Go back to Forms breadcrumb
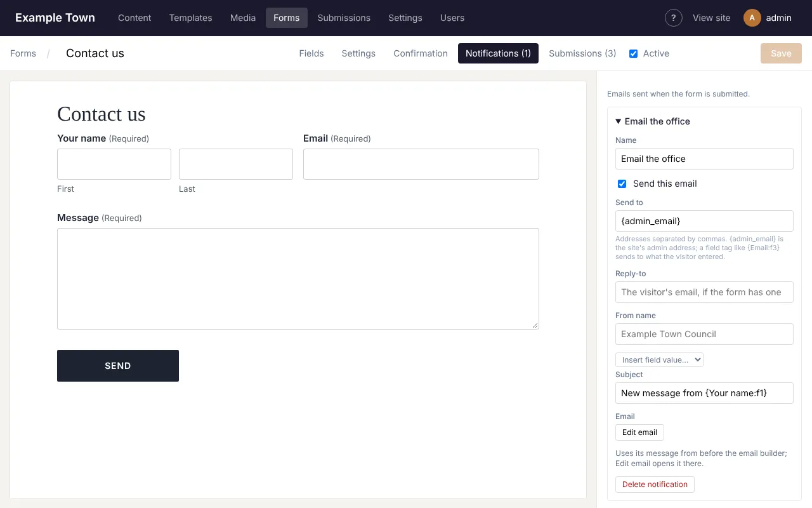Screen dimensions: 812x508 [23, 53]
